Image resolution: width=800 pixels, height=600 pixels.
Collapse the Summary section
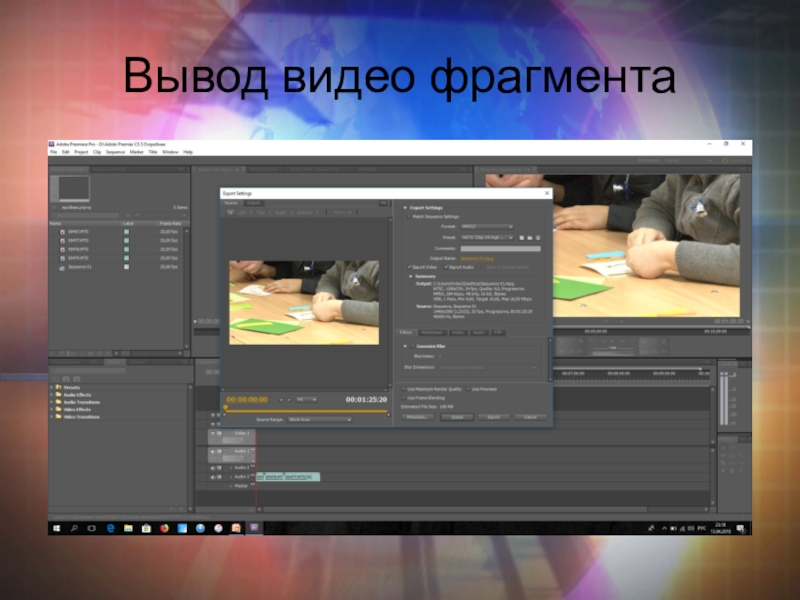click(411, 276)
